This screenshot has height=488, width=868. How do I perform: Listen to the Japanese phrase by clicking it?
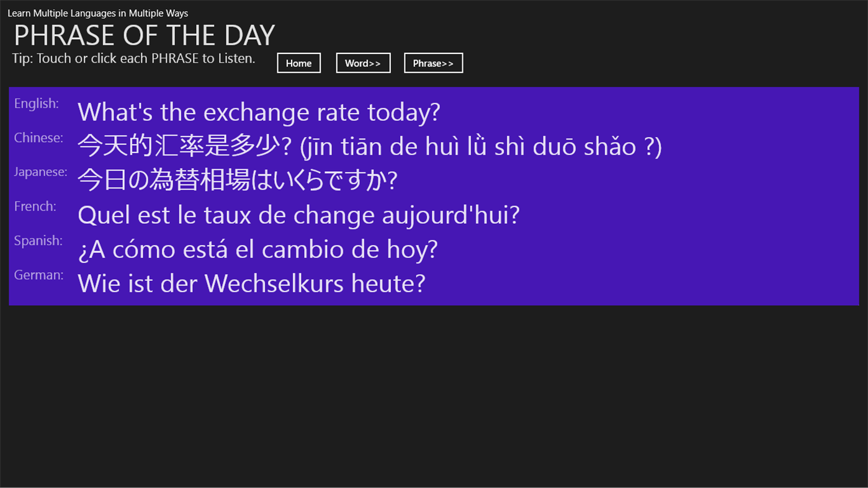(x=237, y=179)
